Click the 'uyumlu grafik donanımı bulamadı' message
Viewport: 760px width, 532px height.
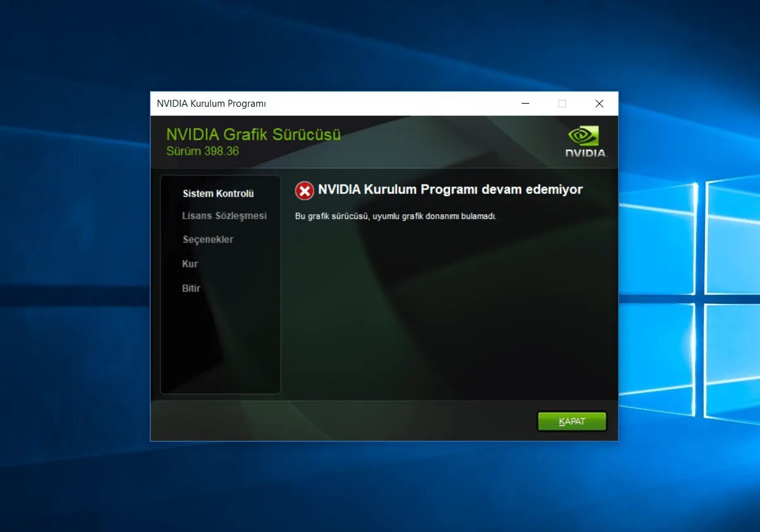(x=435, y=216)
